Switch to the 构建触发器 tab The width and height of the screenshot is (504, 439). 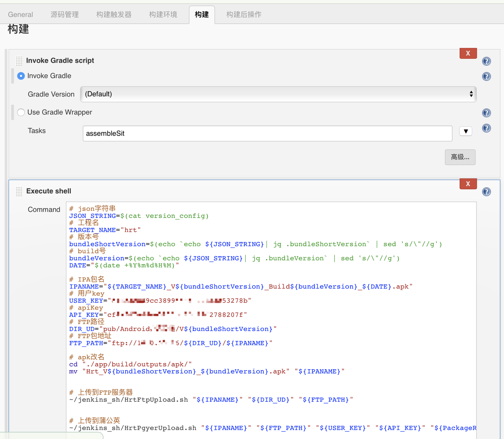pos(114,15)
